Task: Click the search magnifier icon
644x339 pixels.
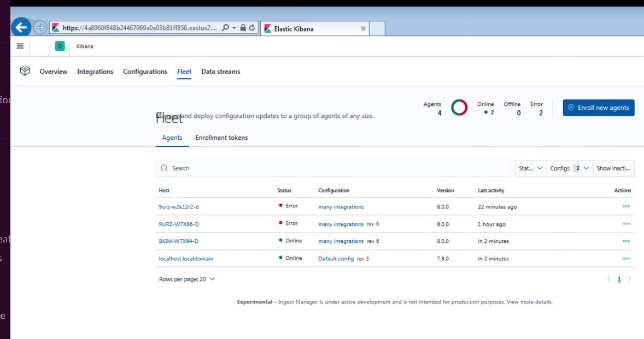Action: tap(164, 168)
